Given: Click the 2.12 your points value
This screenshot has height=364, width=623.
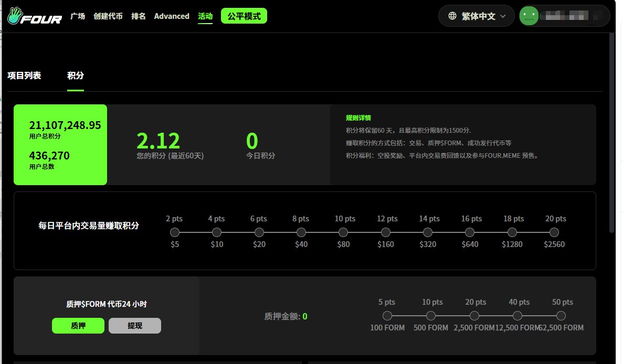Looking at the screenshot, I should click(x=158, y=141).
